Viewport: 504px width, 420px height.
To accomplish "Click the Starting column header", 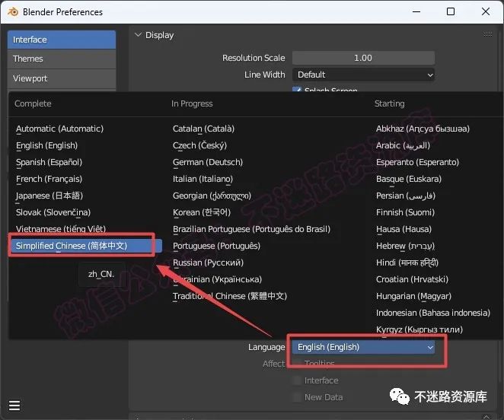I will coord(389,103).
